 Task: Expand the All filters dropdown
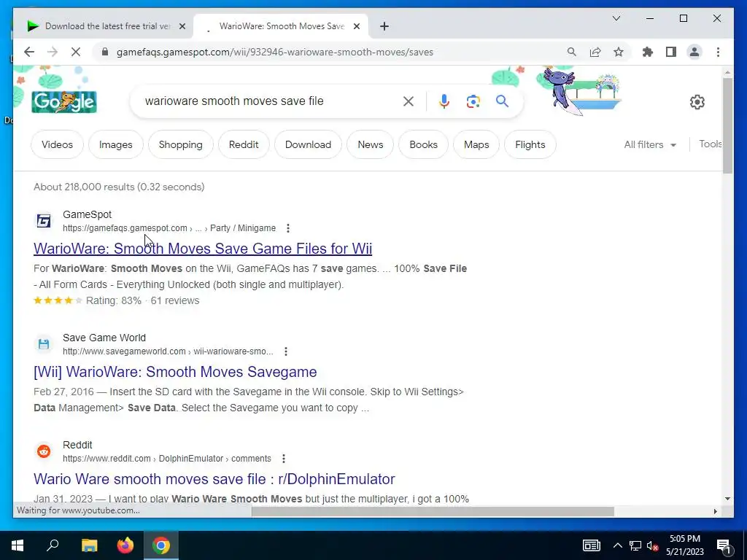click(650, 144)
